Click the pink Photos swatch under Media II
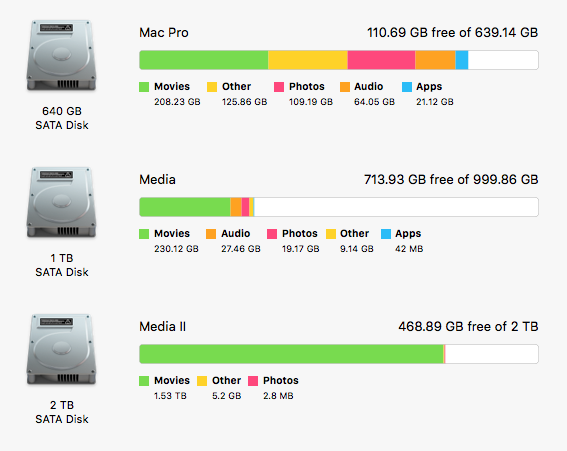Image resolution: width=567 pixels, height=451 pixels. 253,381
